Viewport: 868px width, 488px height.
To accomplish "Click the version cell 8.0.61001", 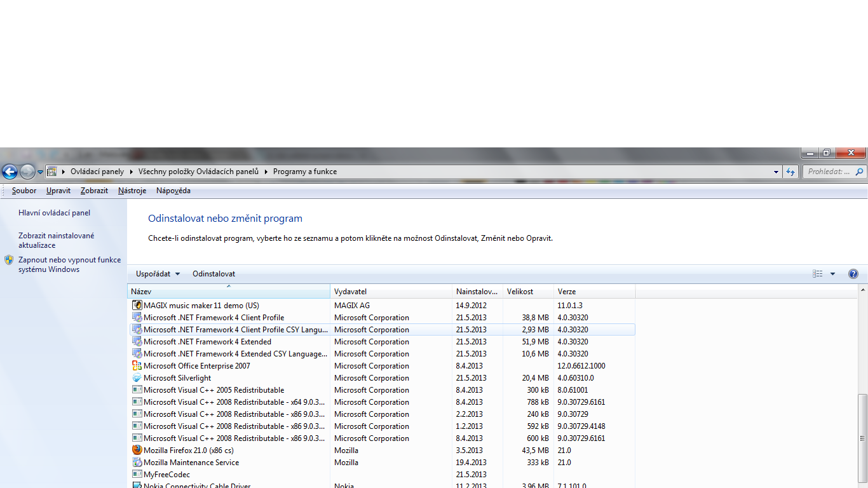I will [573, 390].
